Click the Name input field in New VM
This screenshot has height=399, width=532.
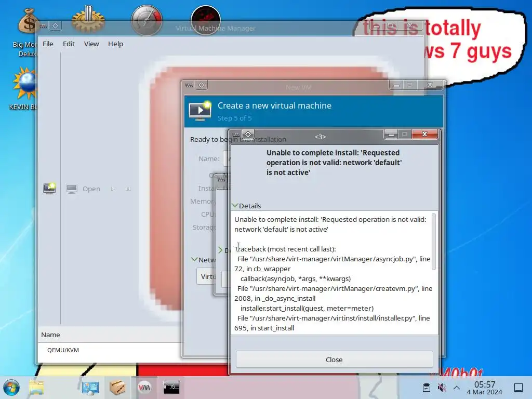click(x=225, y=158)
